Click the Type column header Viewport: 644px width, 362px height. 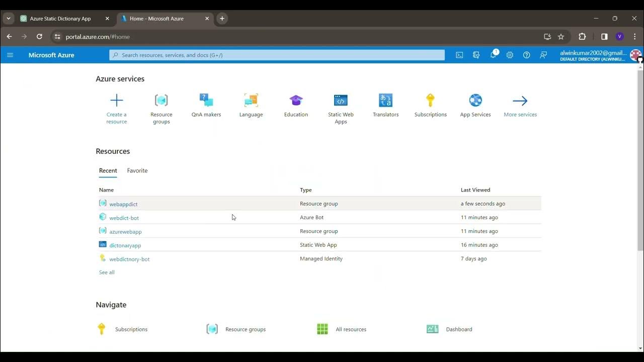tap(306, 190)
